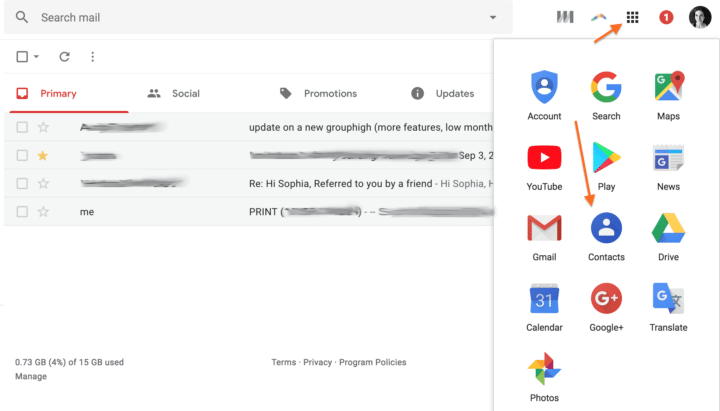Show search options dropdown arrow

click(x=493, y=17)
